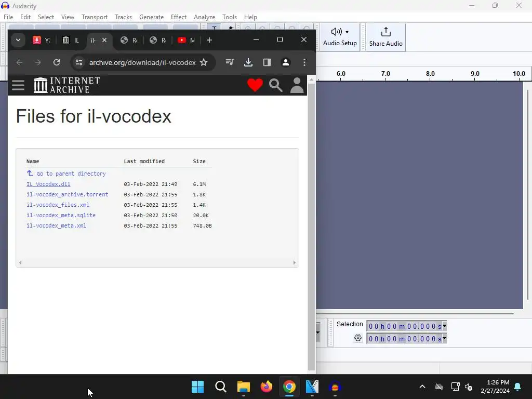Image resolution: width=532 pixels, height=399 pixels.
Task: Bookmark this page with star icon
Action: [x=204, y=62]
